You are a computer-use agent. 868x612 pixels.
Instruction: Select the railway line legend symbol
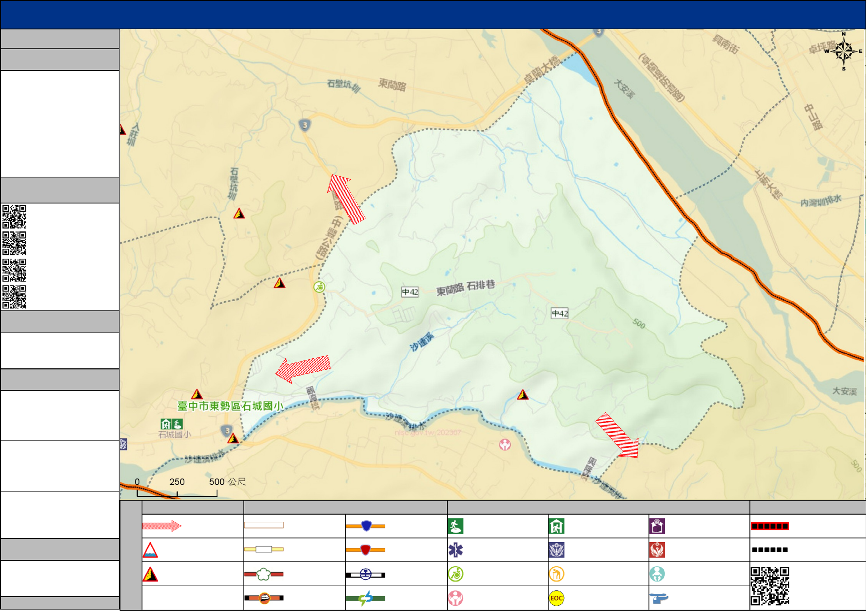pyautogui.click(x=365, y=575)
